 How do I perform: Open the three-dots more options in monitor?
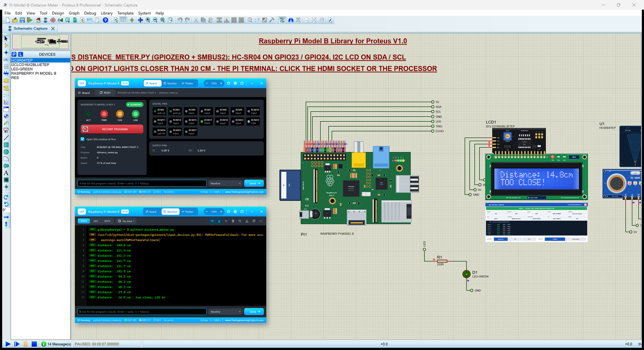tap(261, 221)
